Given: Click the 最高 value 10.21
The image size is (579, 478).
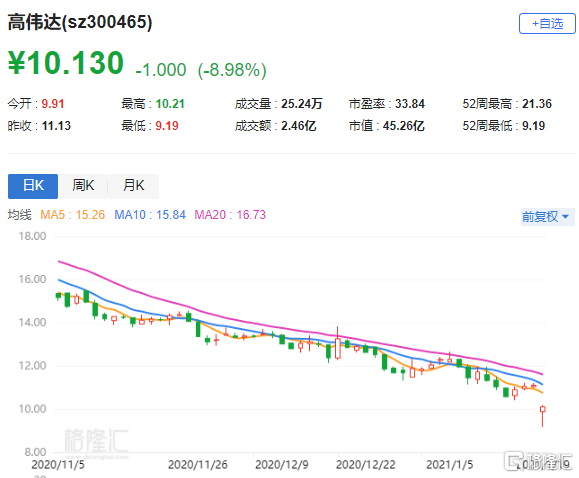Looking at the screenshot, I should pyautogui.click(x=170, y=104).
